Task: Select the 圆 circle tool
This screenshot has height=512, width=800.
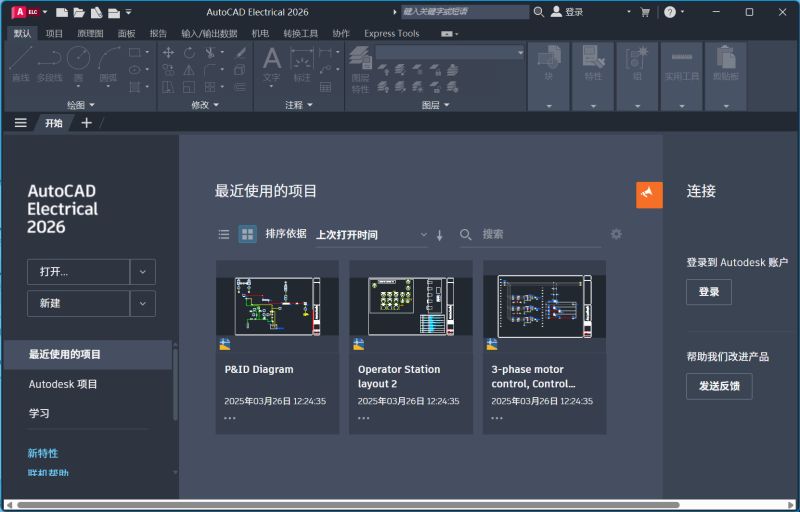Action: [x=79, y=64]
